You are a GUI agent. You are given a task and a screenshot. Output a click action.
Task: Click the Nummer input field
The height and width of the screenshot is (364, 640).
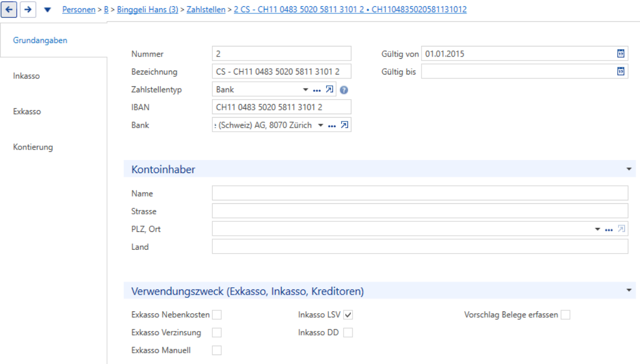[282, 53]
